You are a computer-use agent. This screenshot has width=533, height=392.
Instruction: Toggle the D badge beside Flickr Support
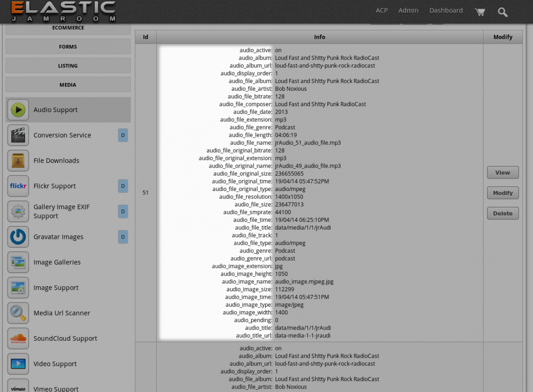tap(123, 186)
